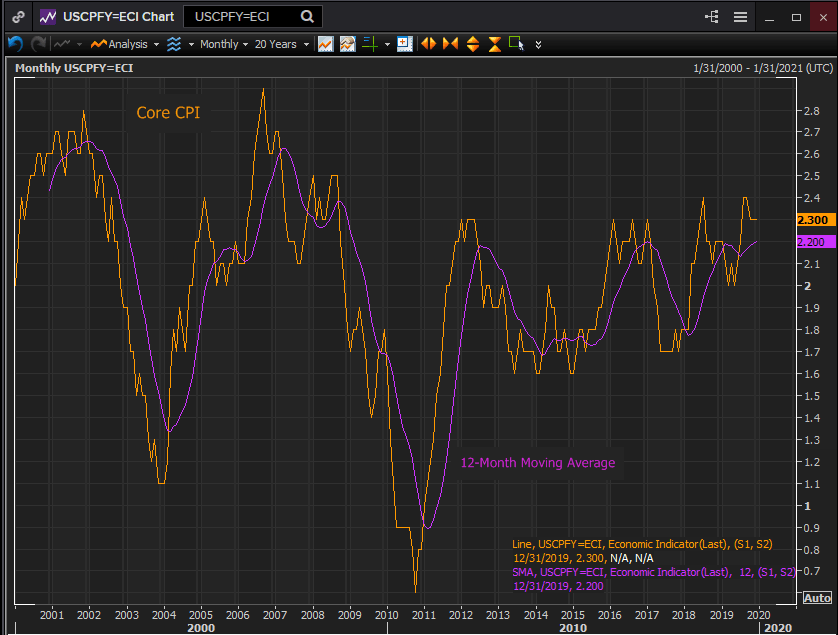Click the USCPFY=ECI search input field
The image size is (838, 635).
coord(240,17)
